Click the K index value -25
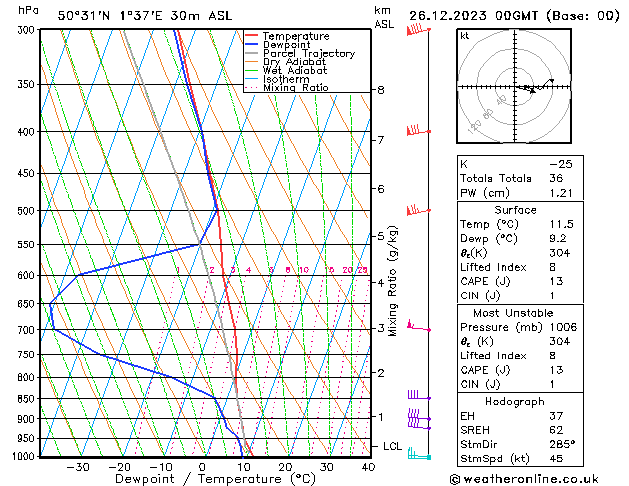This screenshot has height=486, width=629. pyautogui.click(x=561, y=164)
